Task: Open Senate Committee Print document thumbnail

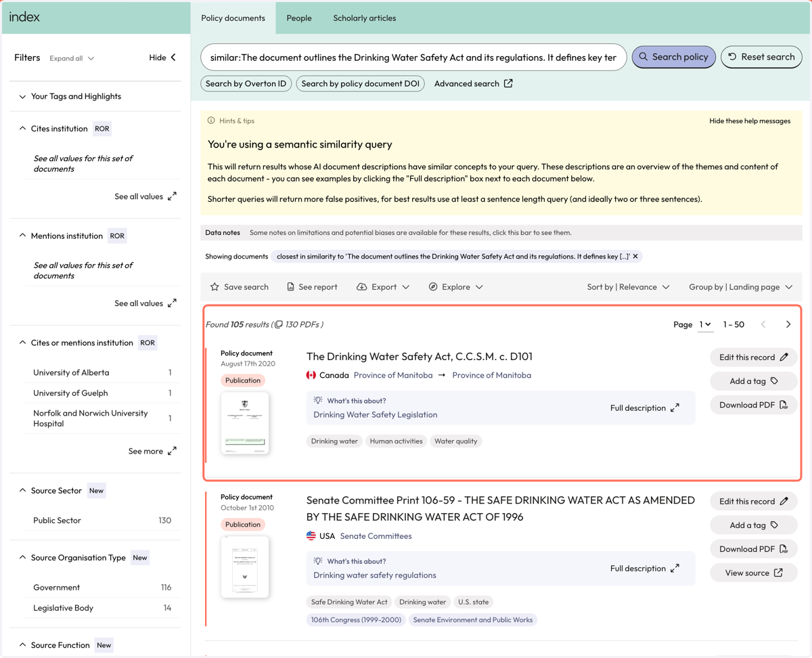Action: click(245, 567)
